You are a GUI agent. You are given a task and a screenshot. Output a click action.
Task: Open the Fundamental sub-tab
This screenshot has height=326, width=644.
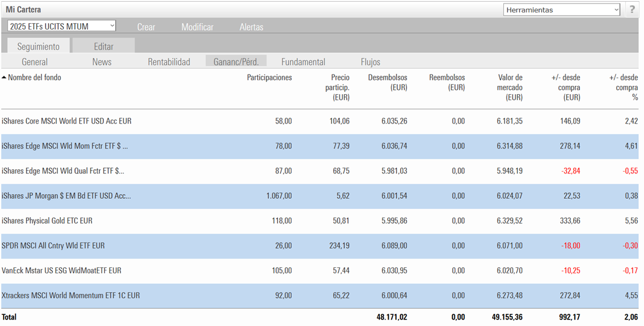click(x=303, y=62)
